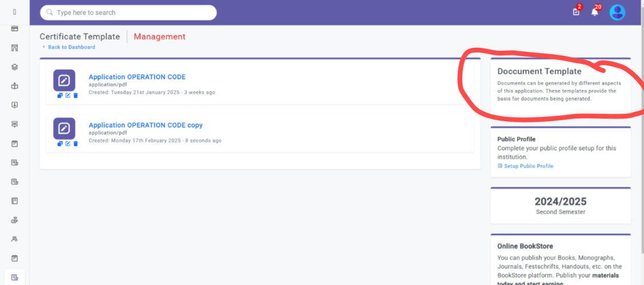Duplicate the Application OPERATION CODE template
The image size is (644, 285).
pyautogui.click(x=60, y=96)
